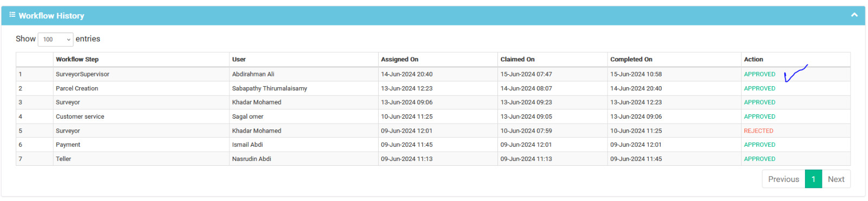Click user Sabapathy Thirumalaisamy
This screenshot has width=868, height=201.
(270, 88)
